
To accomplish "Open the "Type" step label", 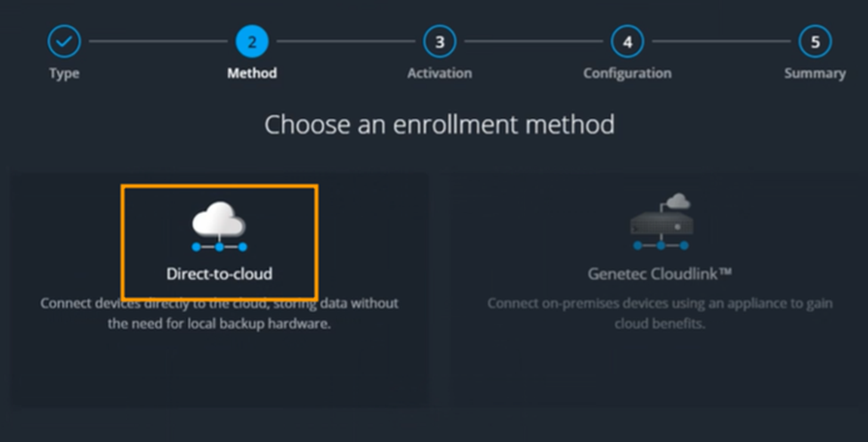I will pos(63,73).
